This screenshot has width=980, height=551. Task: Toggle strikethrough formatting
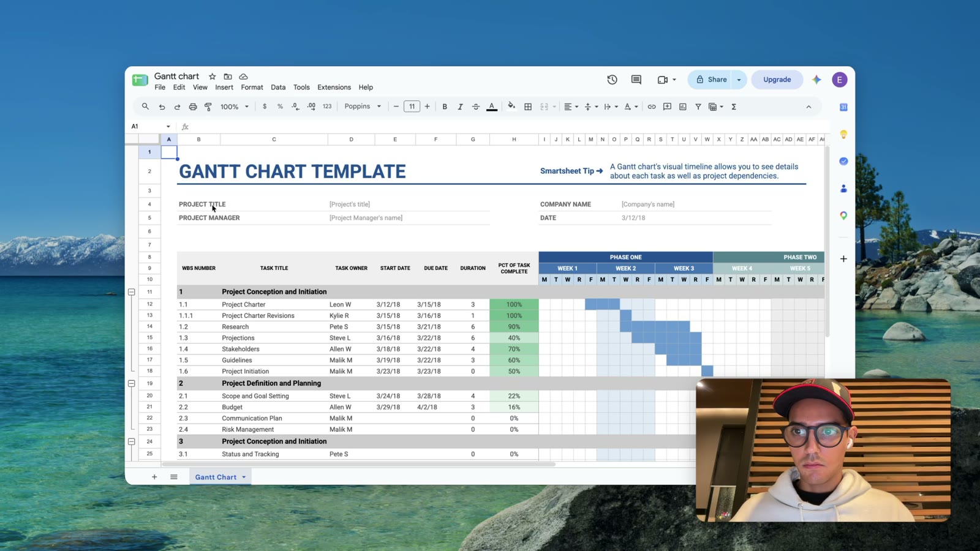coord(476,107)
